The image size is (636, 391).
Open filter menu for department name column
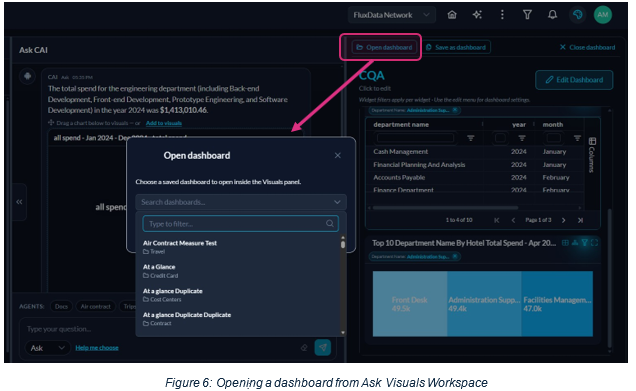point(471,138)
